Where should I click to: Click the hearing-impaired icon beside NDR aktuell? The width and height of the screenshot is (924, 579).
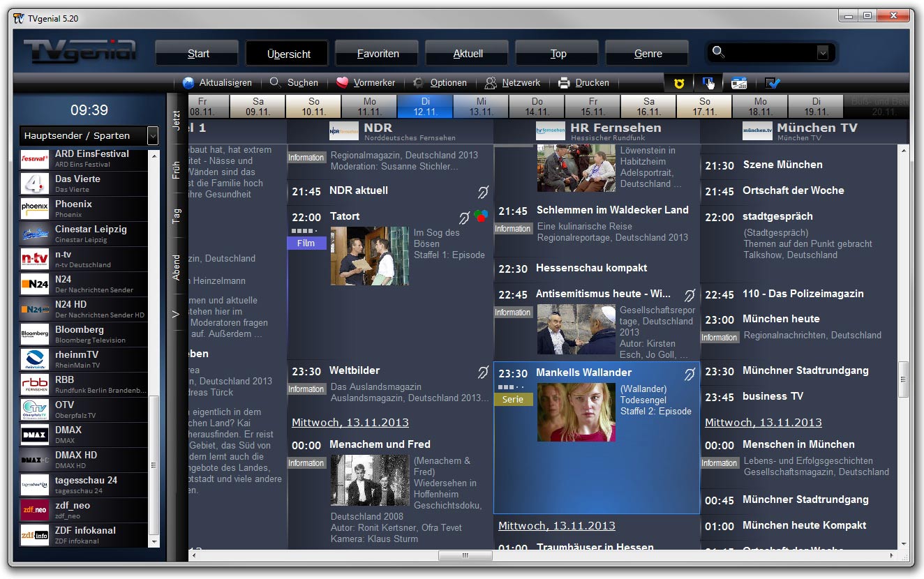[x=482, y=191]
